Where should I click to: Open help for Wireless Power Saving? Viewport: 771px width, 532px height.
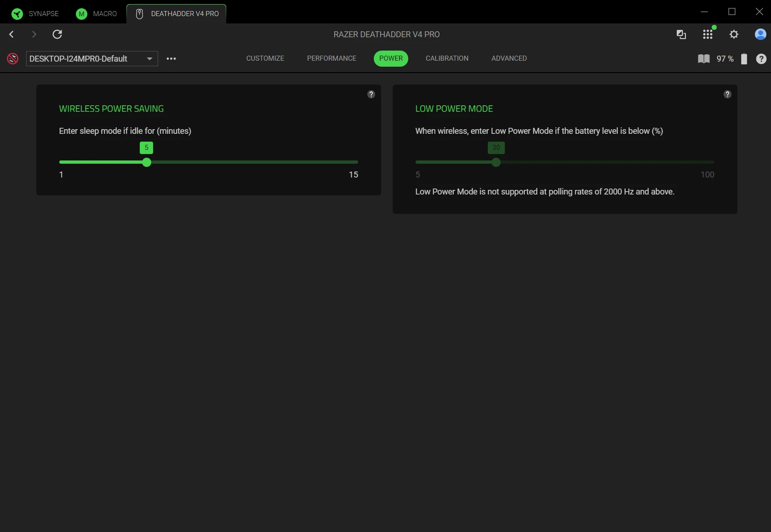pyautogui.click(x=371, y=94)
